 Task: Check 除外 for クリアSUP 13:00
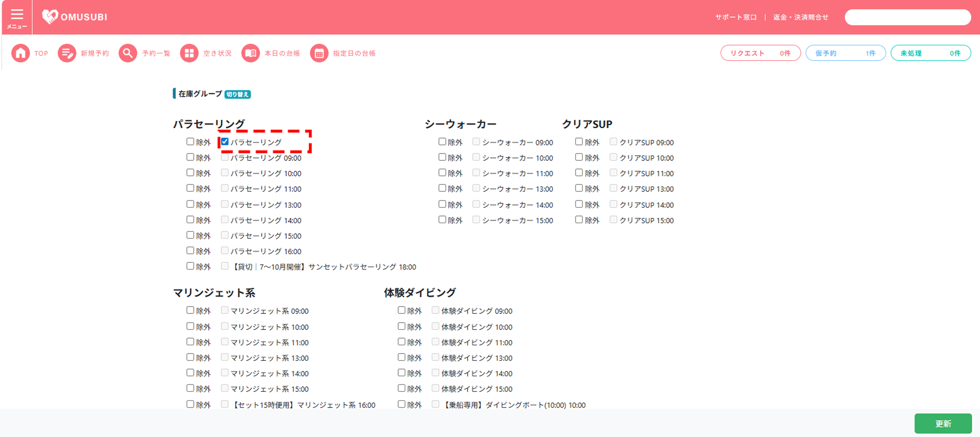point(579,188)
